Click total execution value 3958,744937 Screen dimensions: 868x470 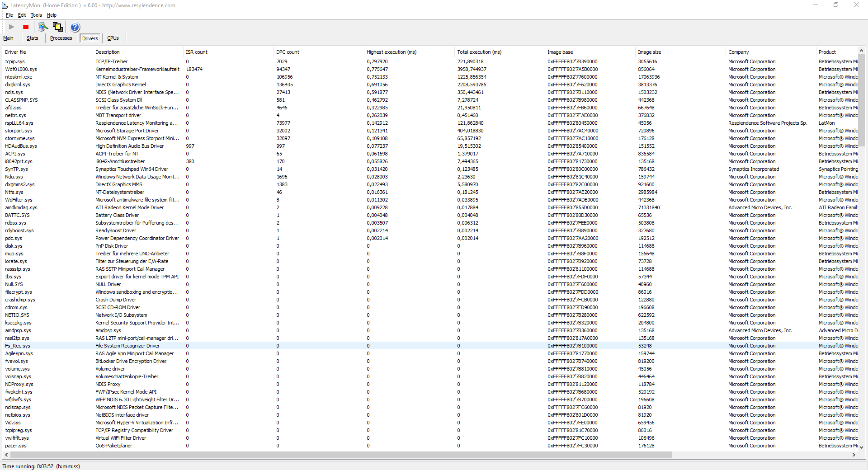click(472, 69)
